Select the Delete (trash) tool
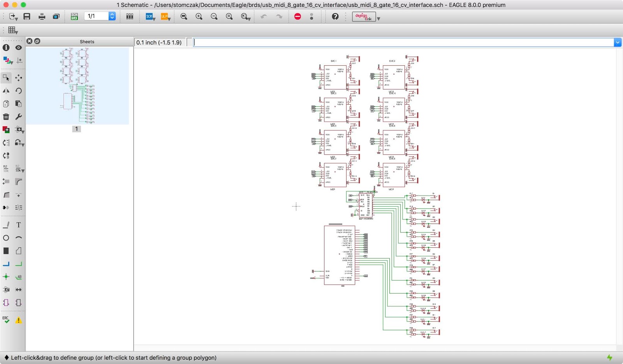Screen dimensions: 623x364 (5, 117)
